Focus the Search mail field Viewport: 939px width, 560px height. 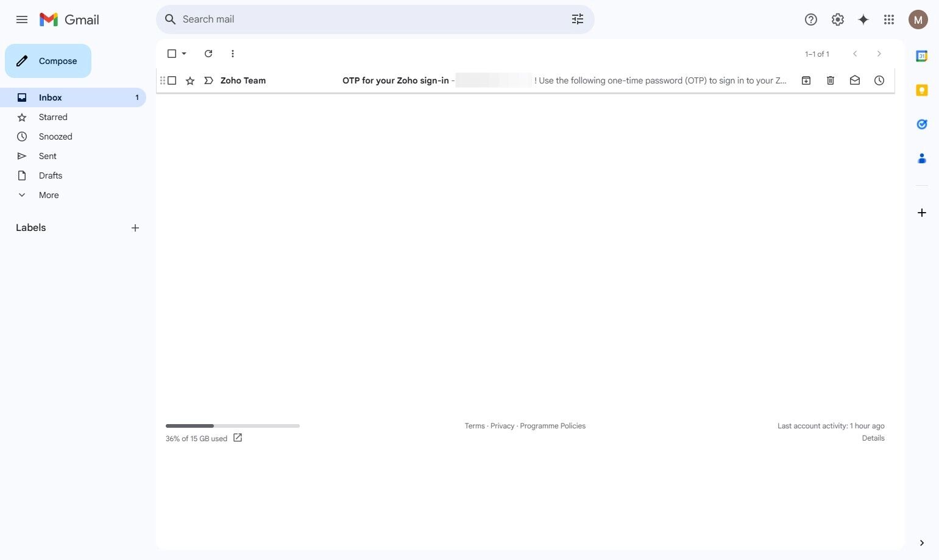click(x=375, y=19)
